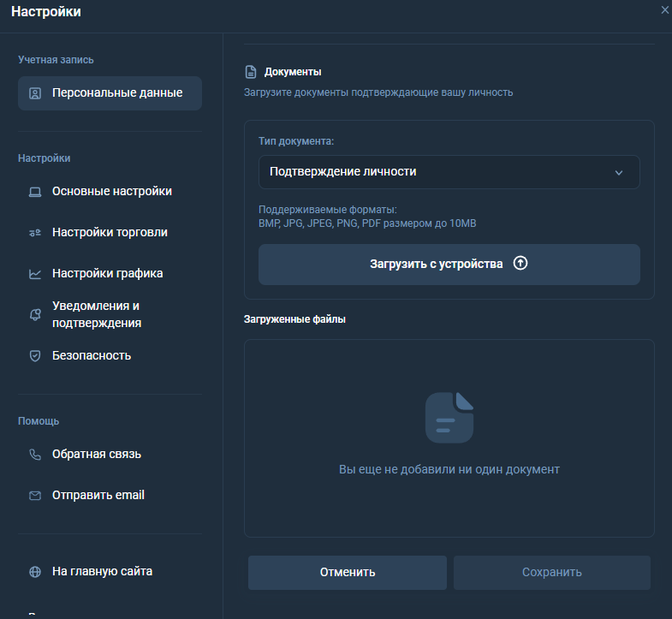Click the BMP, JPG, JPEG, PNG, PDF formats line
Viewport: 672px width, 619px height.
(x=367, y=223)
